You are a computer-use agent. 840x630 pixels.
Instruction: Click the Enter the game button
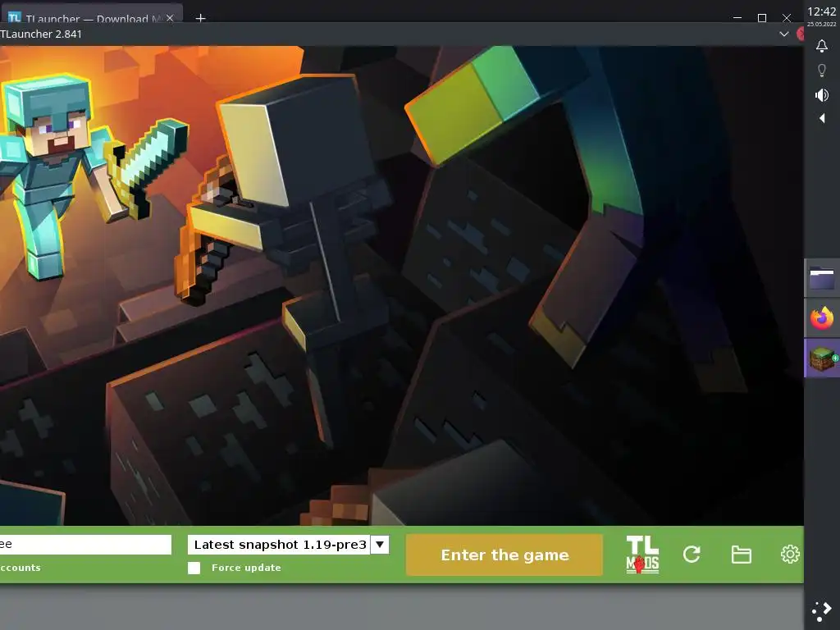(x=504, y=555)
